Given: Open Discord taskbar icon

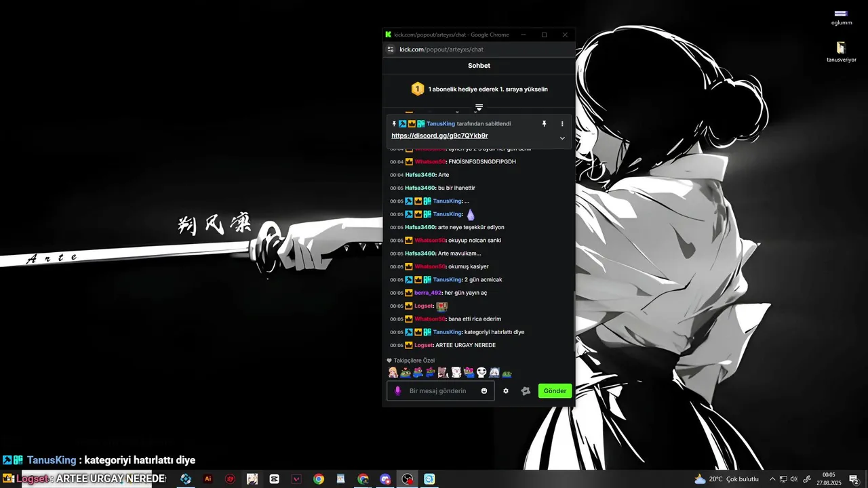Looking at the screenshot, I should [x=385, y=479].
